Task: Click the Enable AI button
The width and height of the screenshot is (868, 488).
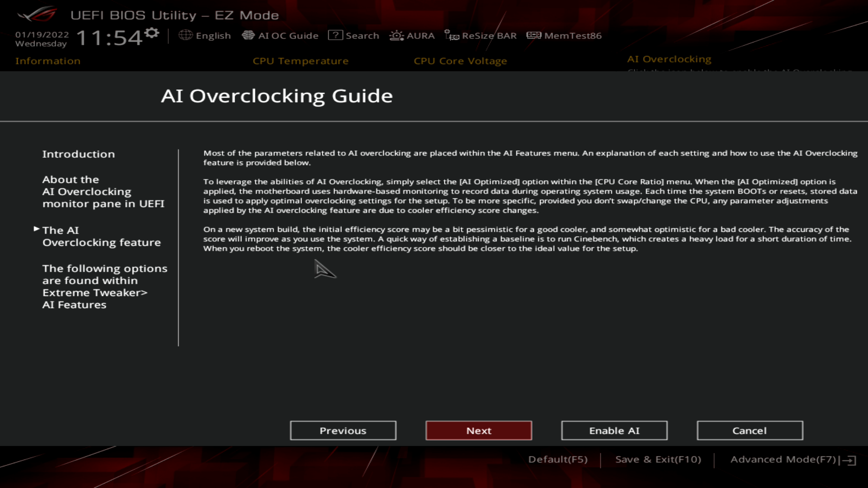Action: click(614, 430)
